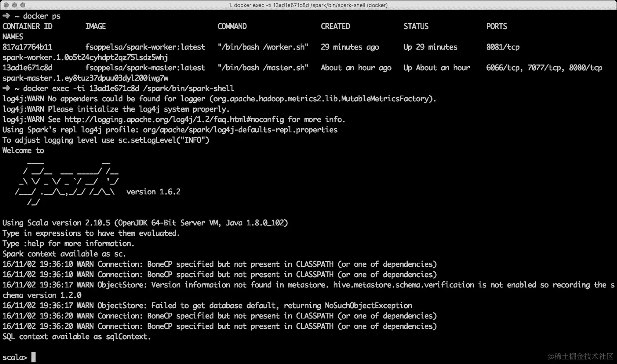Click the scala> prompt cursor

pyautogui.click(x=33, y=357)
